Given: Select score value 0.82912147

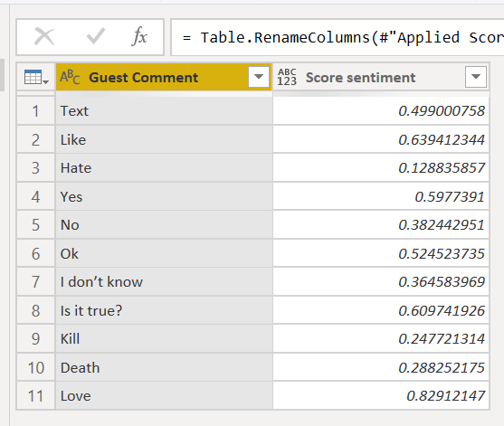Looking at the screenshot, I should coord(381,396).
